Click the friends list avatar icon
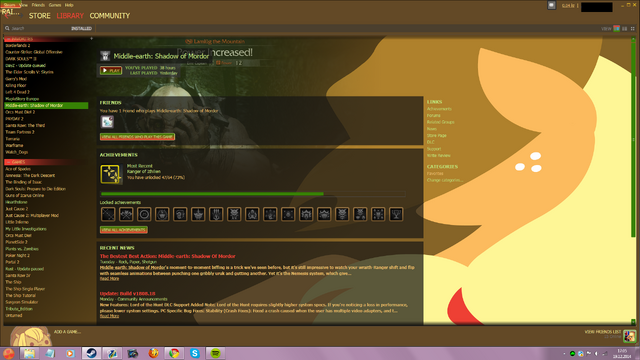The image size is (640, 360). pyautogui.click(x=629, y=336)
